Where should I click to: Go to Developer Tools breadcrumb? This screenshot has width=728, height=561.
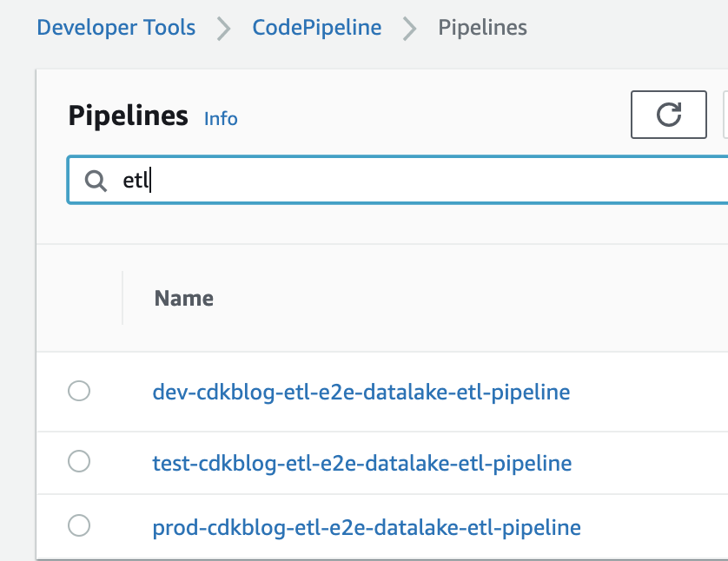[x=116, y=28]
